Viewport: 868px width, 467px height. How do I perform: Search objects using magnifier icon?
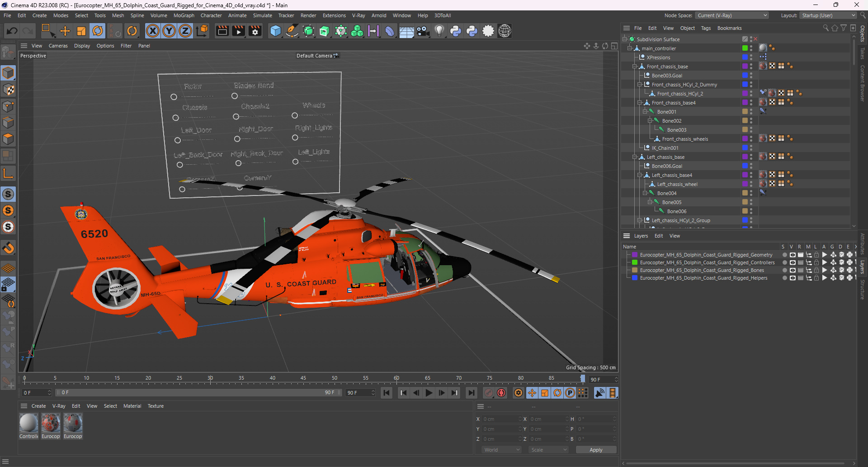(826, 28)
